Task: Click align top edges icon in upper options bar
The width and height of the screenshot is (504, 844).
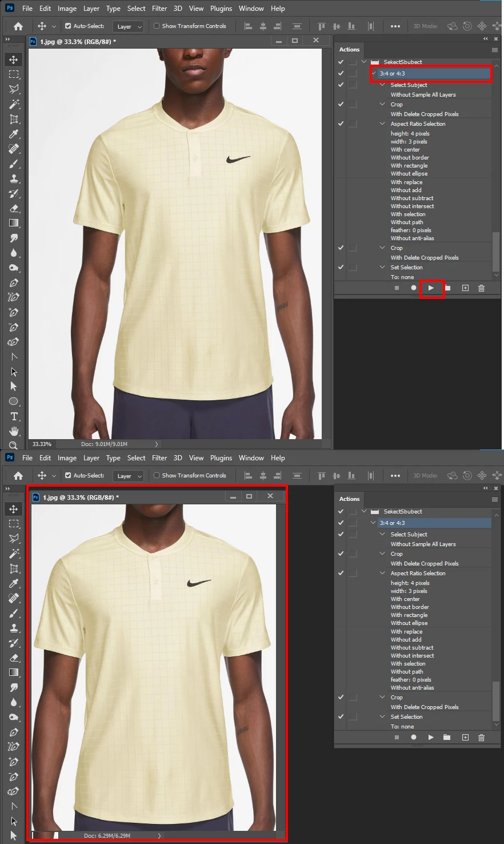Action: pos(321,26)
